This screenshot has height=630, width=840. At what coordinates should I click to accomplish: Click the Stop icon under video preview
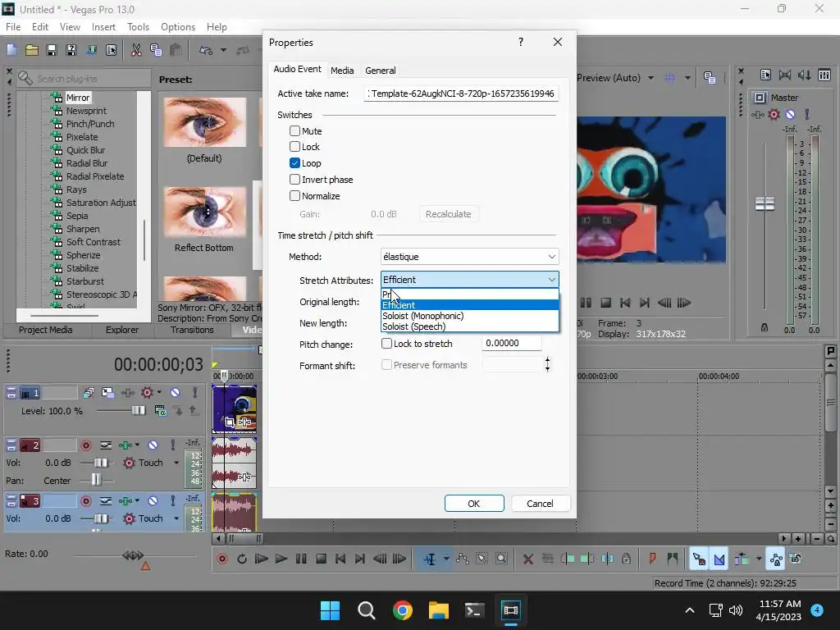tap(606, 304)
